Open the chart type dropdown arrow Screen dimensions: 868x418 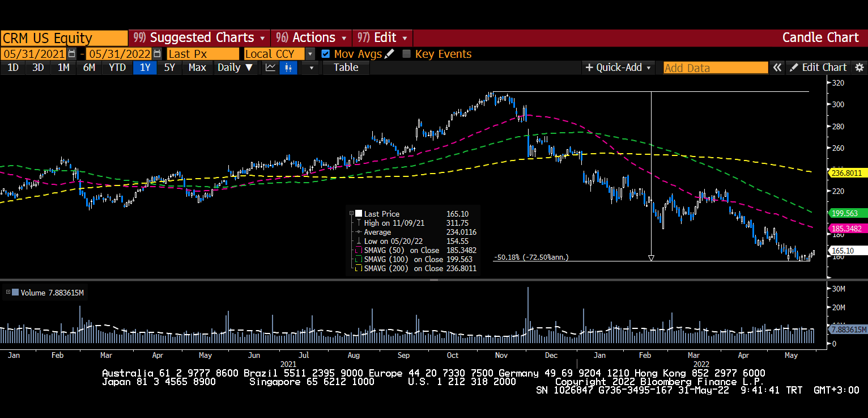coord(310,67)
